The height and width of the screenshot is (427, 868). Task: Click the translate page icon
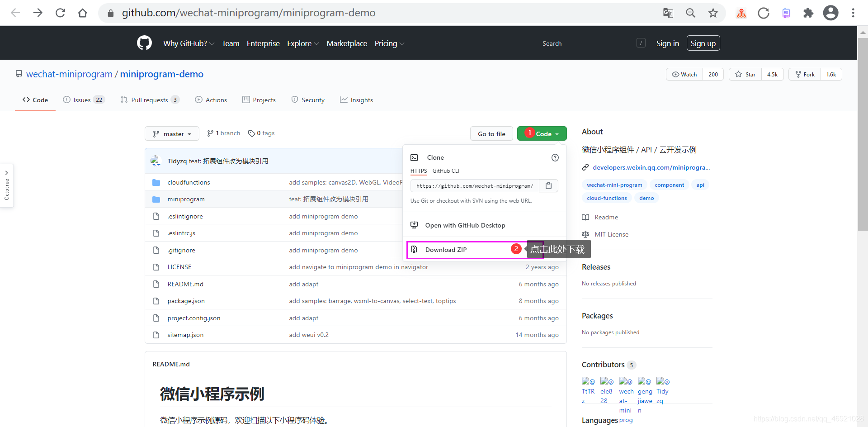pos(668,13)
